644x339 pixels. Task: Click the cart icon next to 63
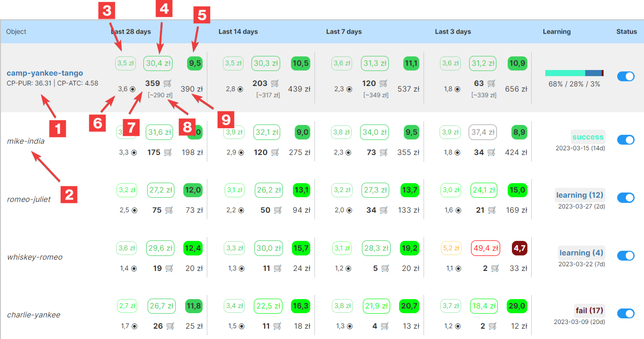pos(492,84)
